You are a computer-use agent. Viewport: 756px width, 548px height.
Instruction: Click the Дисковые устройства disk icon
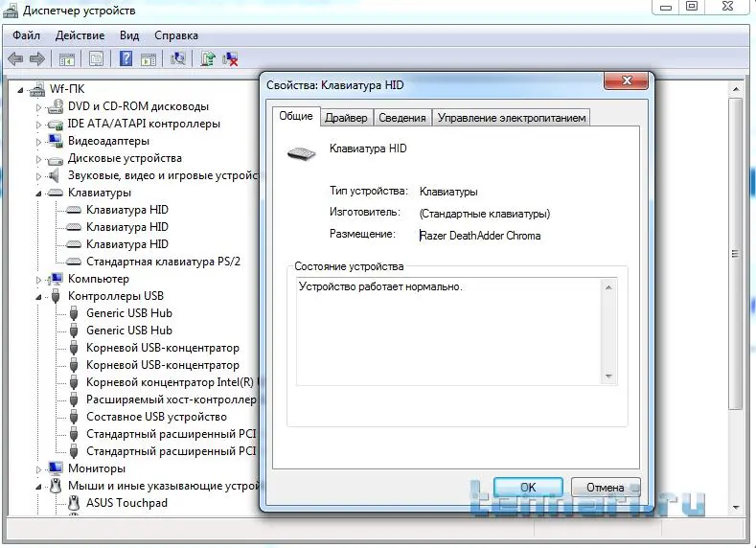click(x=56, y=159)
